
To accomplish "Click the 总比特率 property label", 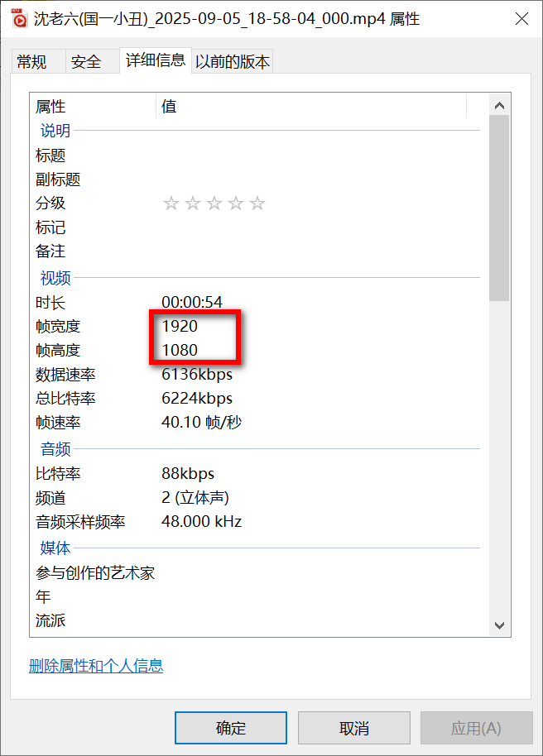I will click(x=65, y=399).
